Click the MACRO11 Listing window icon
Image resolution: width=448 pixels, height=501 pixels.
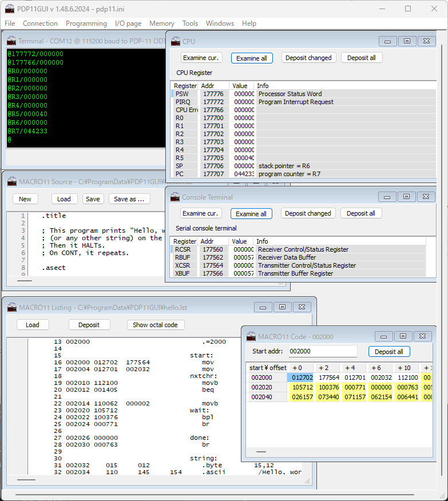[11, 307]
